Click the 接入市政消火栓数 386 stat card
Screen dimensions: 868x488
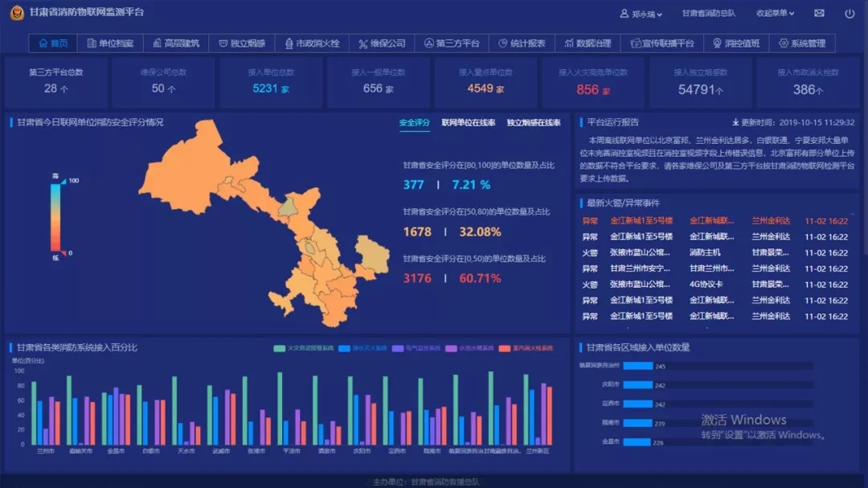(808, 82)
